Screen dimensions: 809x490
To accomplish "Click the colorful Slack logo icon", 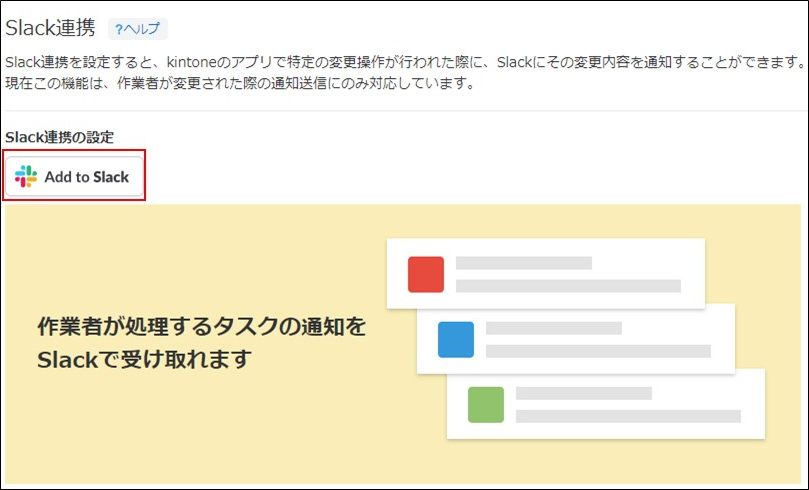I will [26, 176].
